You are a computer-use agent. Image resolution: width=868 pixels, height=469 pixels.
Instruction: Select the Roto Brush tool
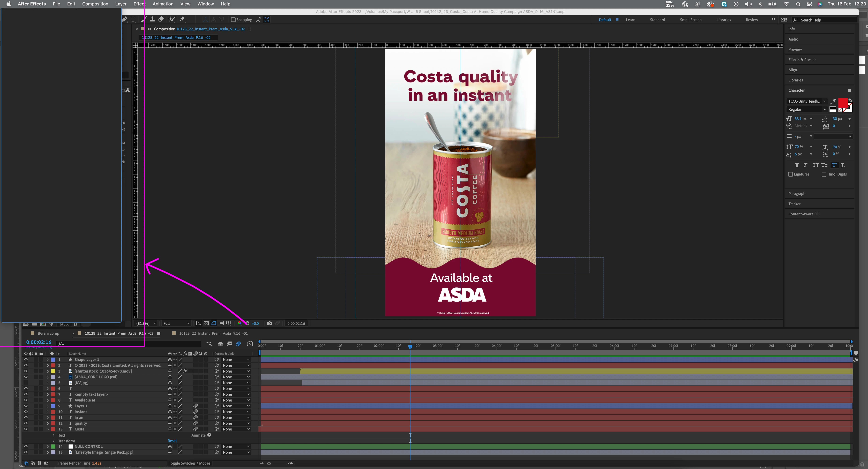(172, 20)
